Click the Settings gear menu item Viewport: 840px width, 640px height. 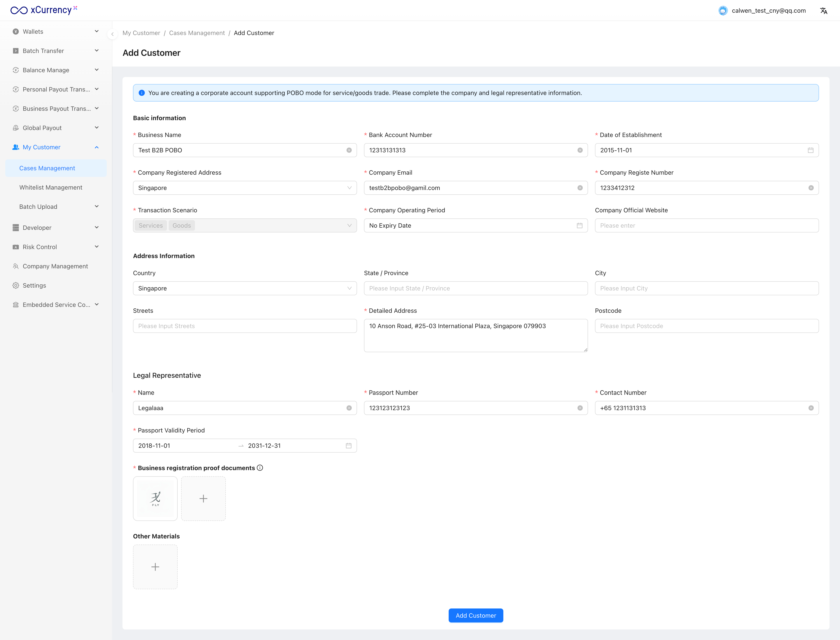[34, 285]
